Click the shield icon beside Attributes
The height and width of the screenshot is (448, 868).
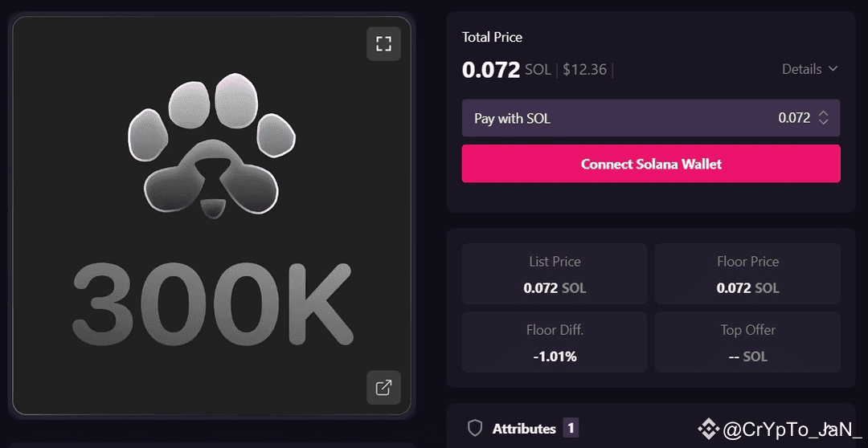(x=475, y=428)
